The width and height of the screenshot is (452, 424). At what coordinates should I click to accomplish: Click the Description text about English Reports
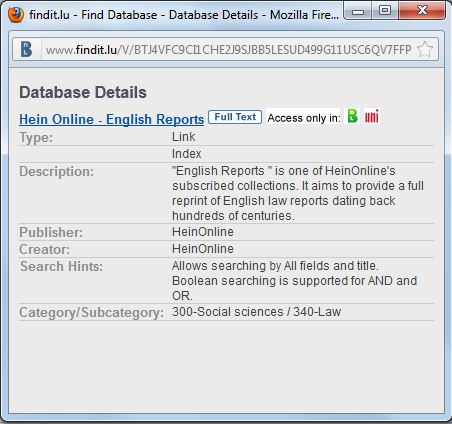pyautogui.click(x=298, y=193)
